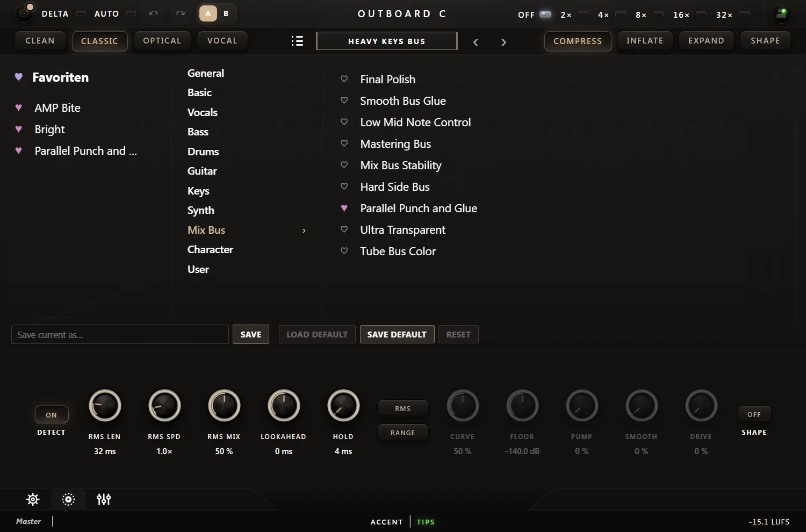
Task: Toggle the SHAPE OFF button
Action: click(x=754, y=414)
